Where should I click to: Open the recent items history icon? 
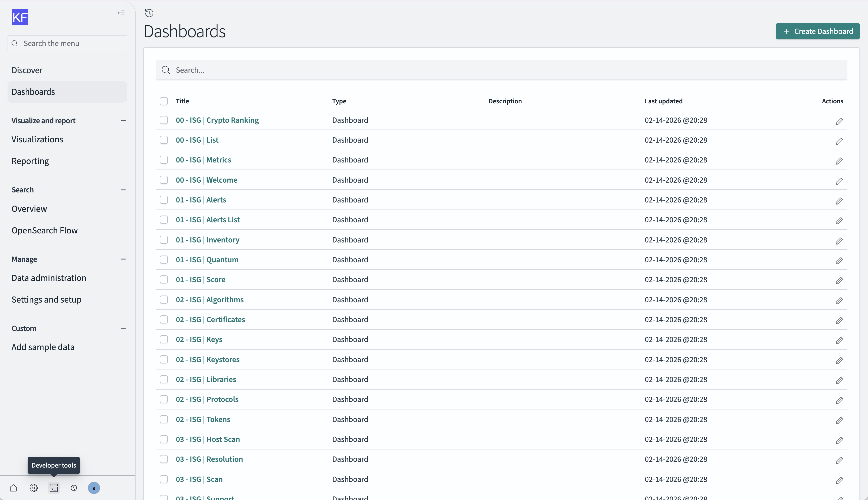[x=149, y=13]
